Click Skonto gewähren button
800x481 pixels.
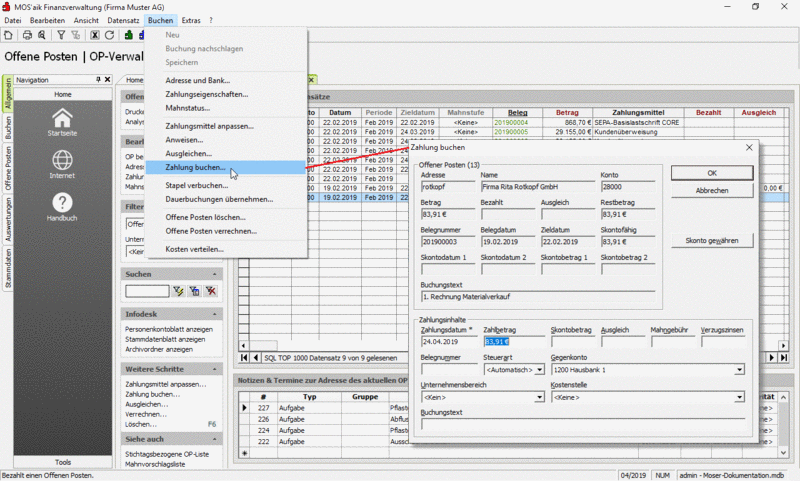(712, 241)
